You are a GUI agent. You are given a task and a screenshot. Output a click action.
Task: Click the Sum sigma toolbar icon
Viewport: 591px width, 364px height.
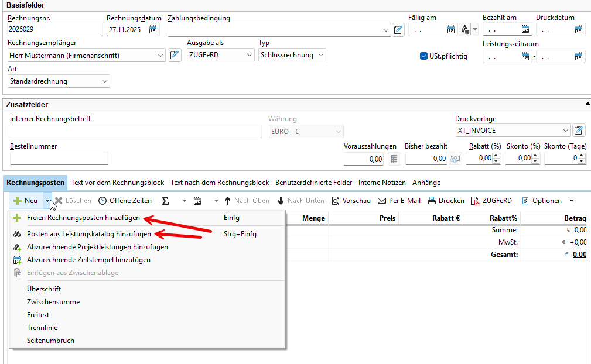[165, 201]
